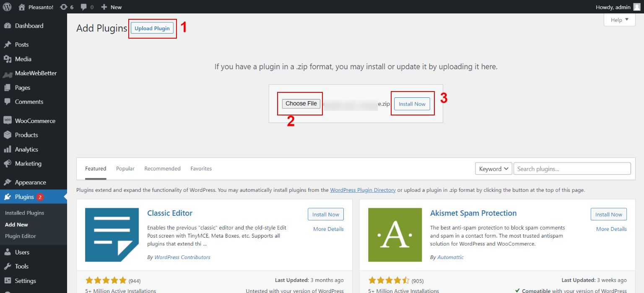
Task: Open WordPress updates via the refresh arrows icon
Action: [x=63, y=7]
